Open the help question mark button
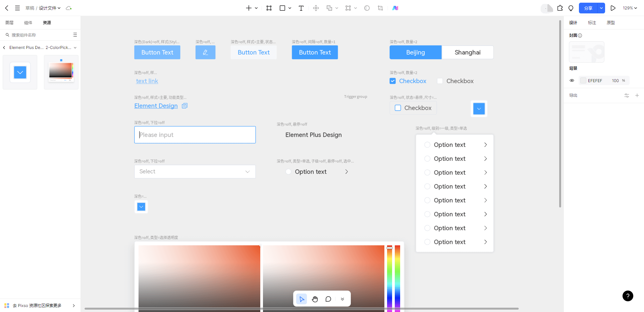 (628, 296)
